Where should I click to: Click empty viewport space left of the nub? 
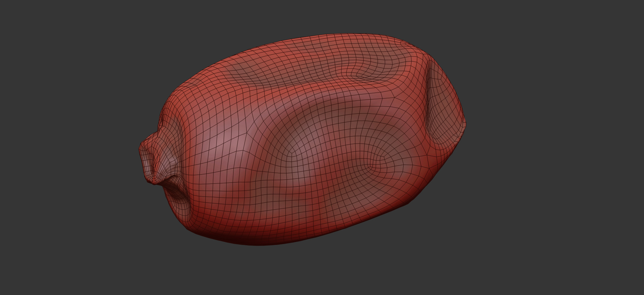coord(79,158)
